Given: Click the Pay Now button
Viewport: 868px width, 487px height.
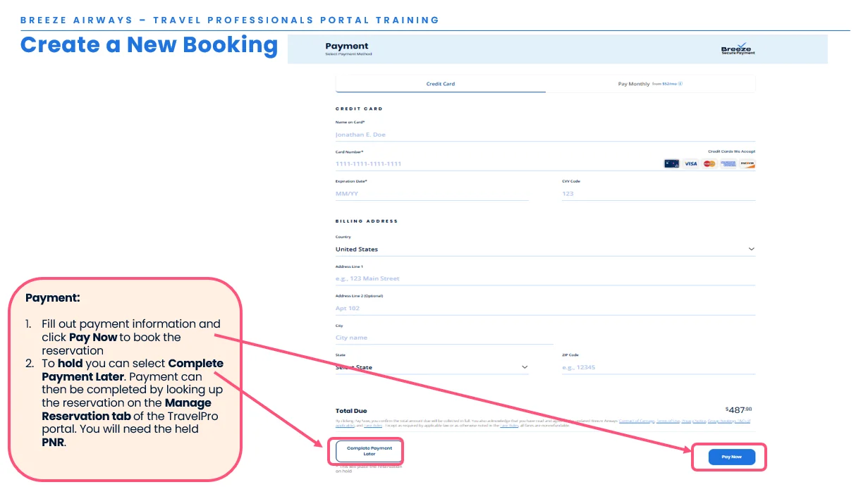Looking at the screenshot, I should [x=731, y=457].
